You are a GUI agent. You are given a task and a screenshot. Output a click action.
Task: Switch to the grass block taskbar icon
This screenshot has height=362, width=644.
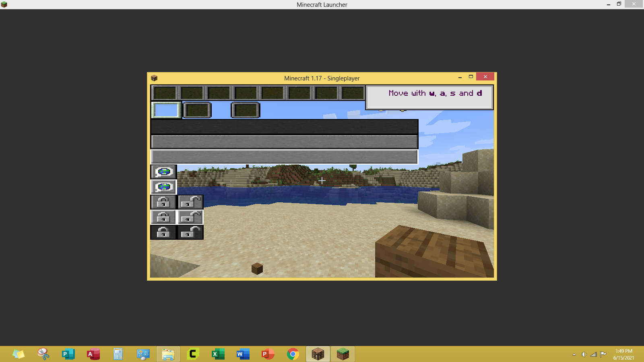343,354
